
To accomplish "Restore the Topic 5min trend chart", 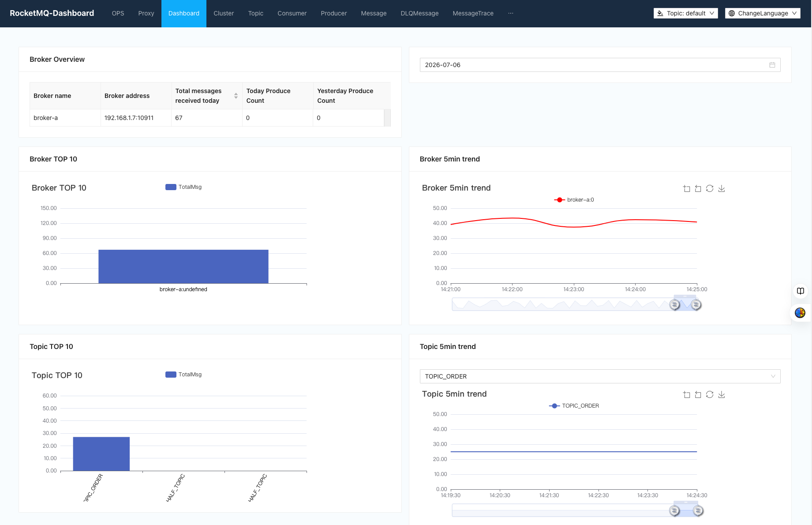I will coord(710,394).
